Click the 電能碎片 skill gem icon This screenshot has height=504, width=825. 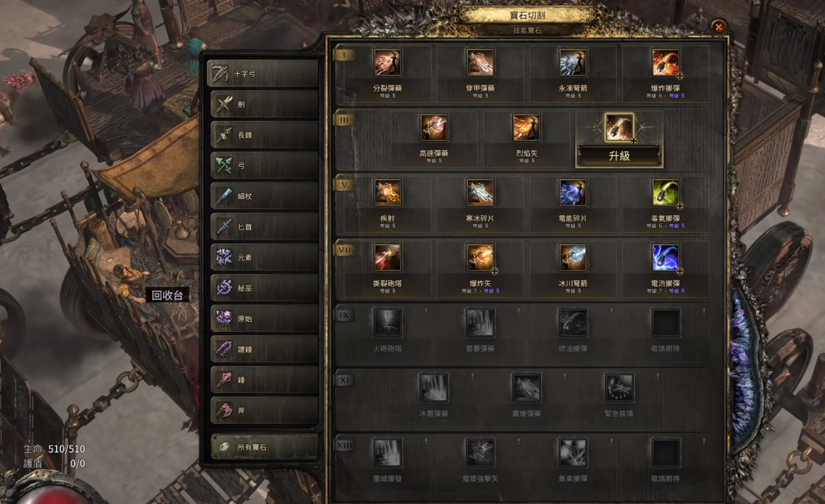point(572,193)
